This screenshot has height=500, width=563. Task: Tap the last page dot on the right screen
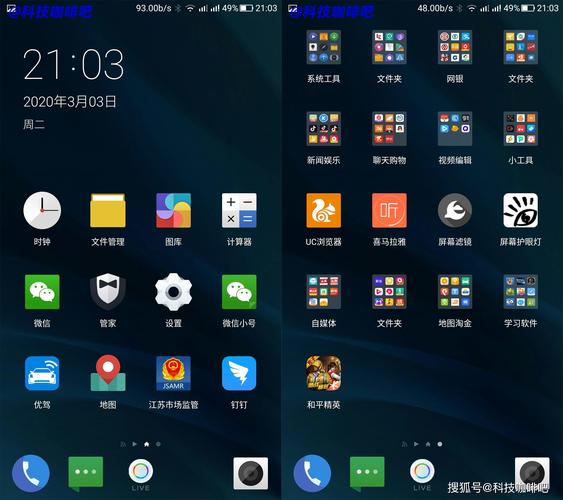coord(440,444)
